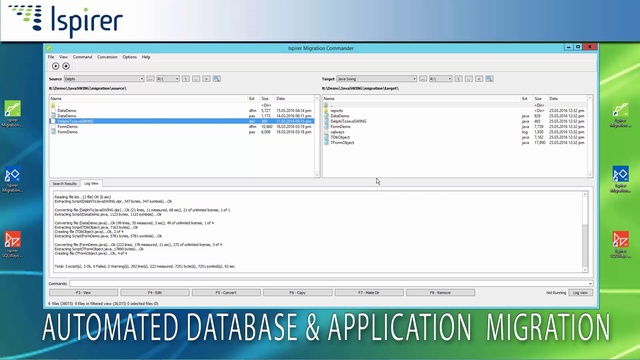Click into the Command input field
The image size is (640, 360).
pyautogui.click(x=328, y=284)
